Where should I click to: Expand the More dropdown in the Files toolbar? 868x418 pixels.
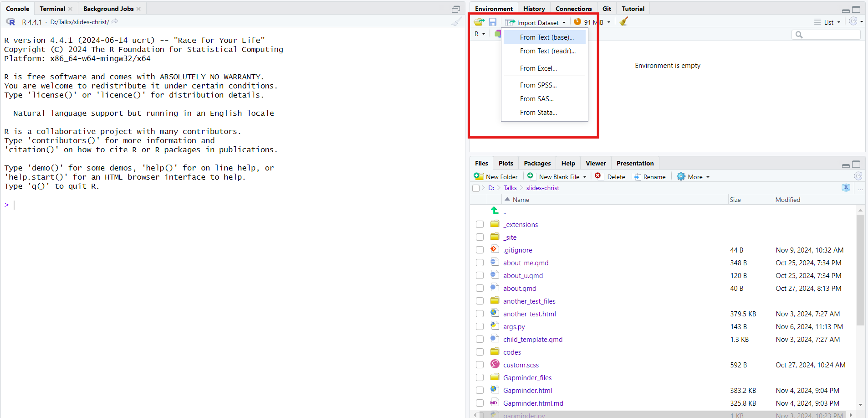pyautogui.click(x=694, y=177)
